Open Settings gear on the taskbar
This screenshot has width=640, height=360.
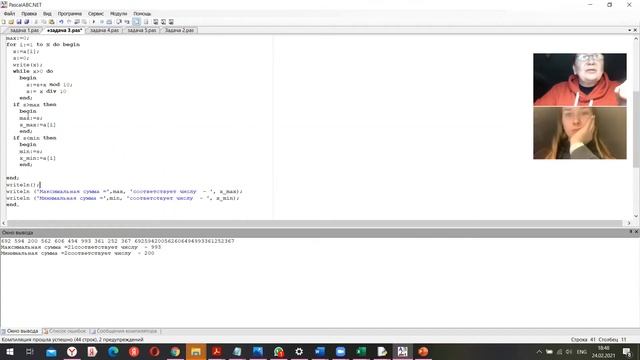(299, 351)
